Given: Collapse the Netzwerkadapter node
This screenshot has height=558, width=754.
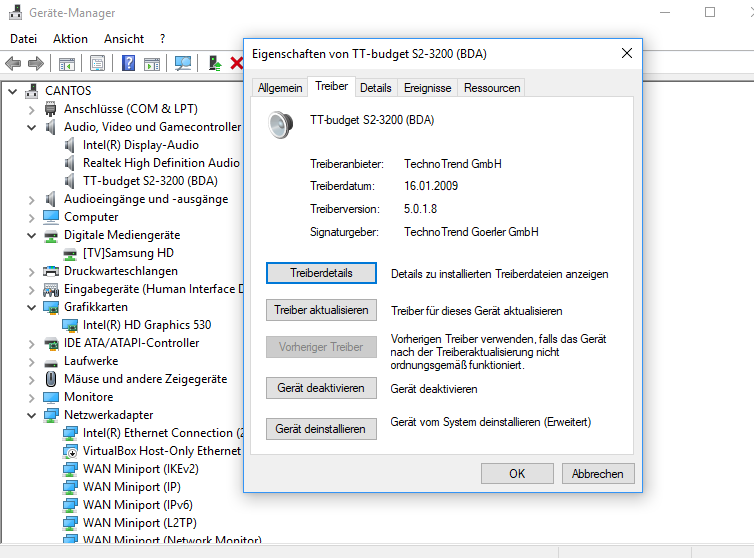Looking at the screenshot, I should tap(31, 415).
